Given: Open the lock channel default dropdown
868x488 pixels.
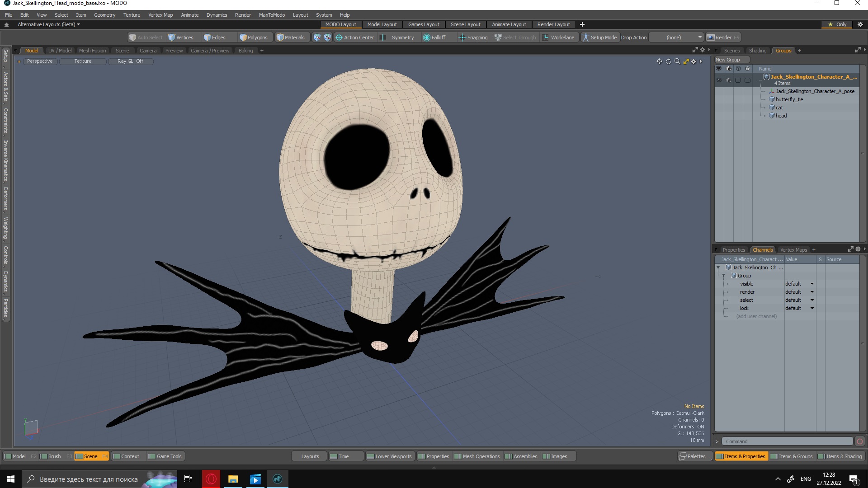Looking at the screenshot, I should point(799,308).
